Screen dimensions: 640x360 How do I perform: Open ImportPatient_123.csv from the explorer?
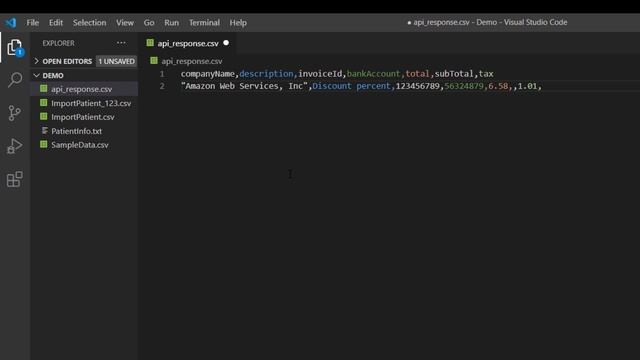(x=84, y=103)
